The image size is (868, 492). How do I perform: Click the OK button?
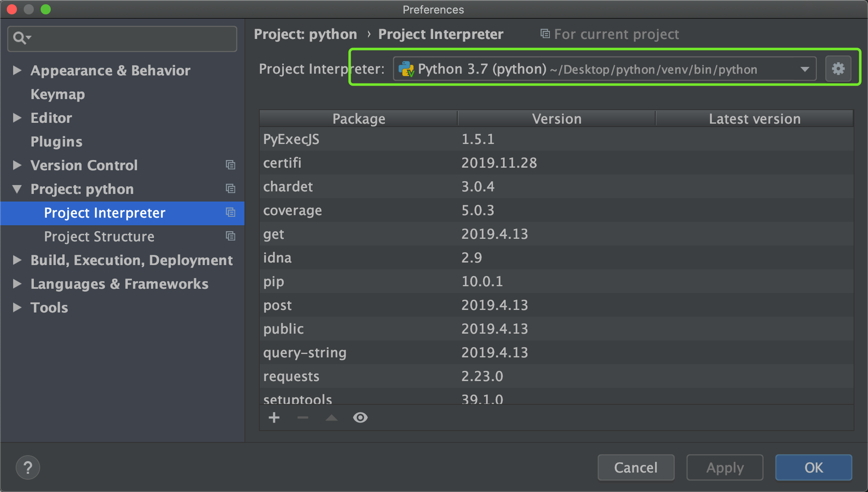[813, 467]
